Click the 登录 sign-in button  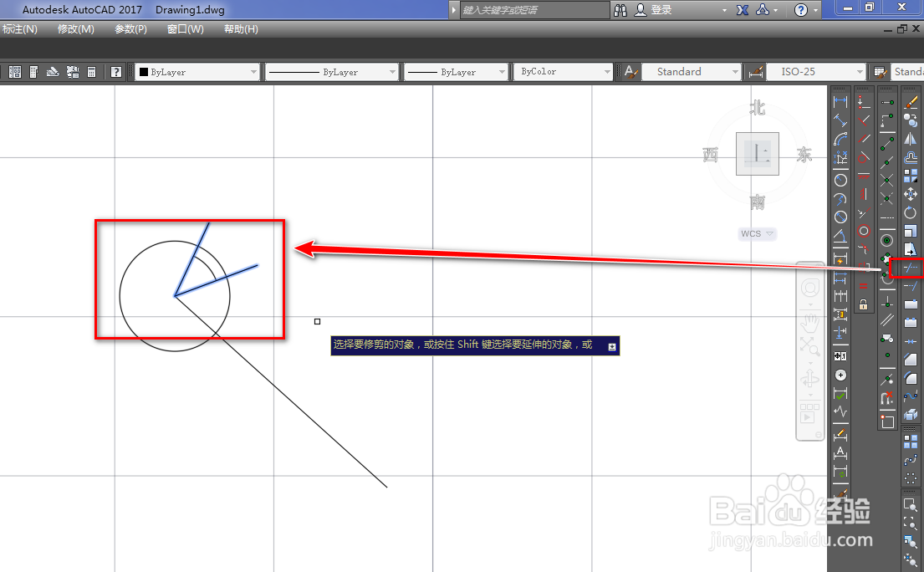tap(654, 10)
